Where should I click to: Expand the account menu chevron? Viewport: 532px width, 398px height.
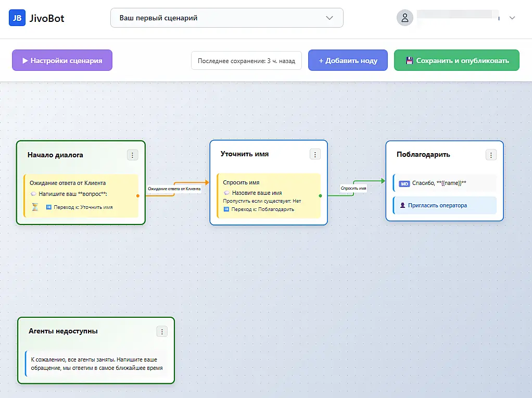[x=512, y=18]
